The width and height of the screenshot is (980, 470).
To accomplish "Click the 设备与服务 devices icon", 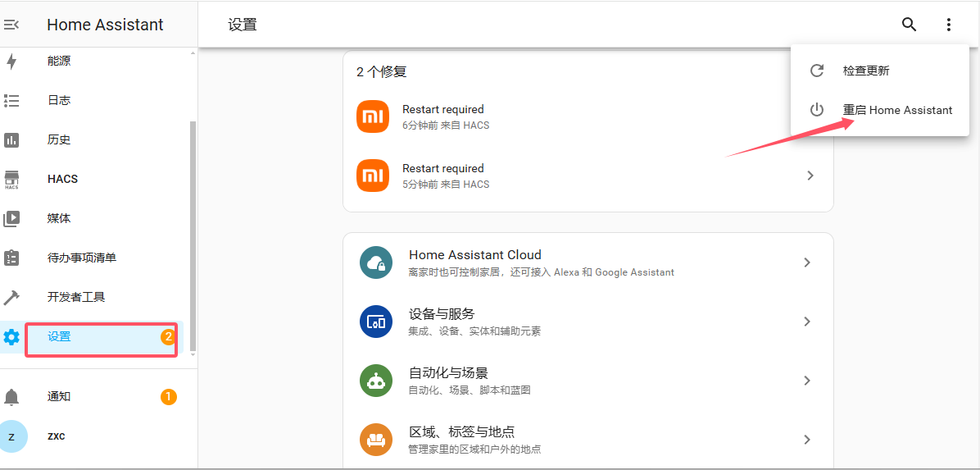I will [x=375, y=322].
